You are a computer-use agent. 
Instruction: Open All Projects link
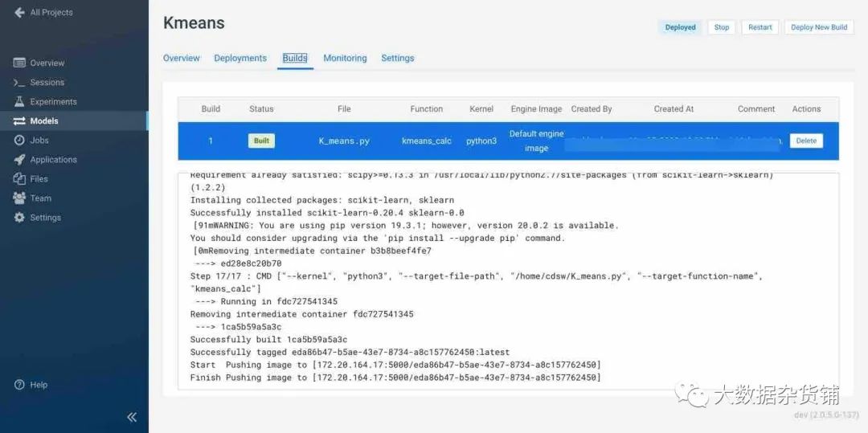point(51,12)
